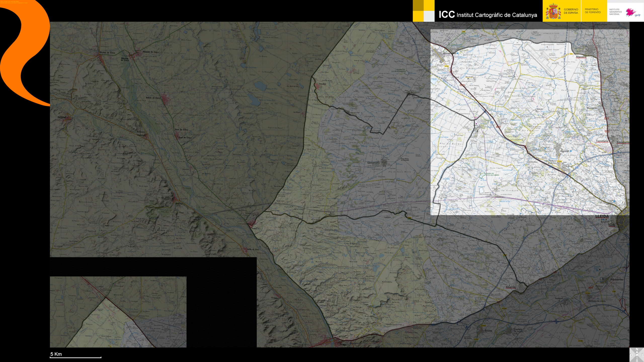Click the Alpicat town label on map
This screenshot has width=644, height=362.
[564, 151]
